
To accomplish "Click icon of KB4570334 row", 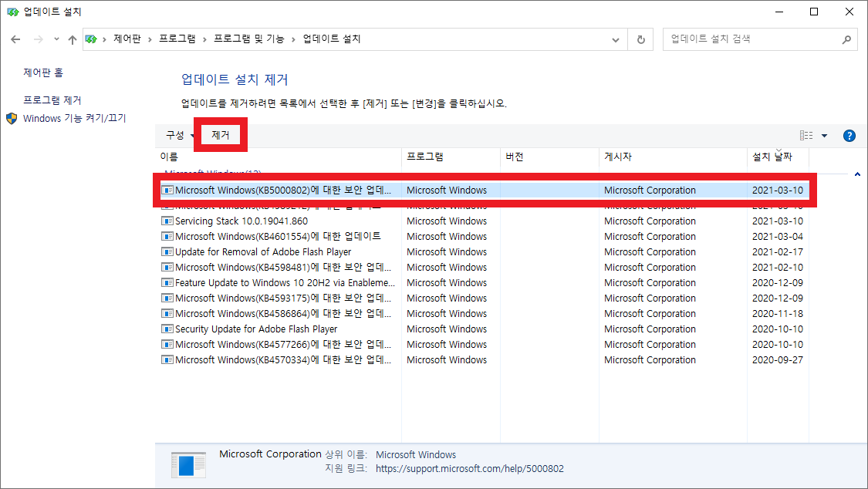I will coord(167,361).
